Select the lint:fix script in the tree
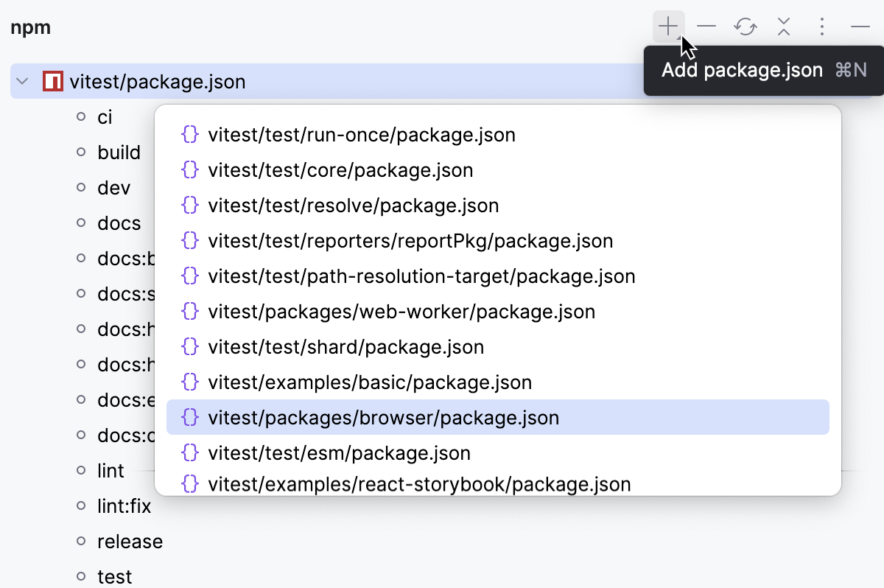This screenshot has height=588, width=884. (x=124, y=505)
